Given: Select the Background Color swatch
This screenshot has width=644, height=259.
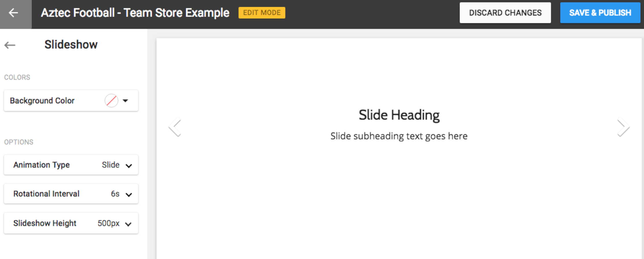Looking at the screenshot, I should [x=111, y=101].
